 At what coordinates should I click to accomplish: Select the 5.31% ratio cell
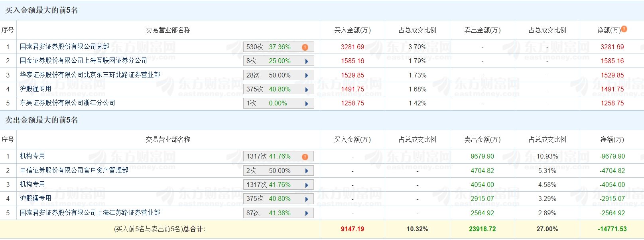pos(547,171)
